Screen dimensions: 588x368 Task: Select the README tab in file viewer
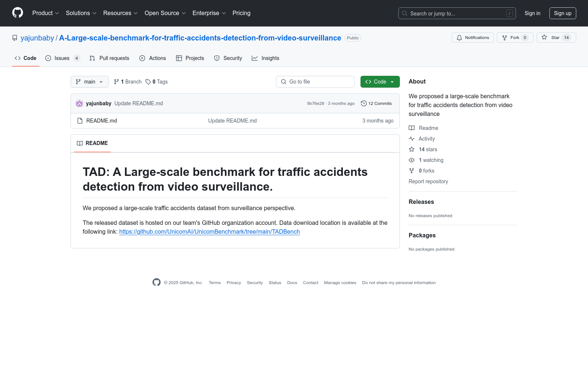tap(92, 143)
